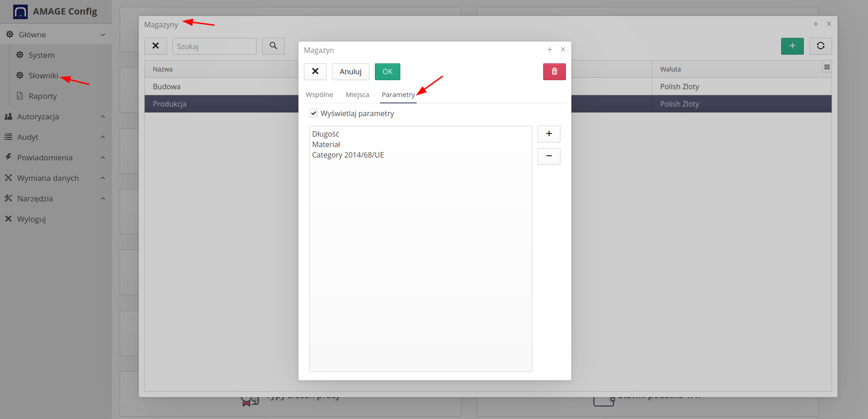Image resolution: width=868 pixels, height=419 pixels.
Task: Click the magnifier search button
Action: tap(273, 46)
